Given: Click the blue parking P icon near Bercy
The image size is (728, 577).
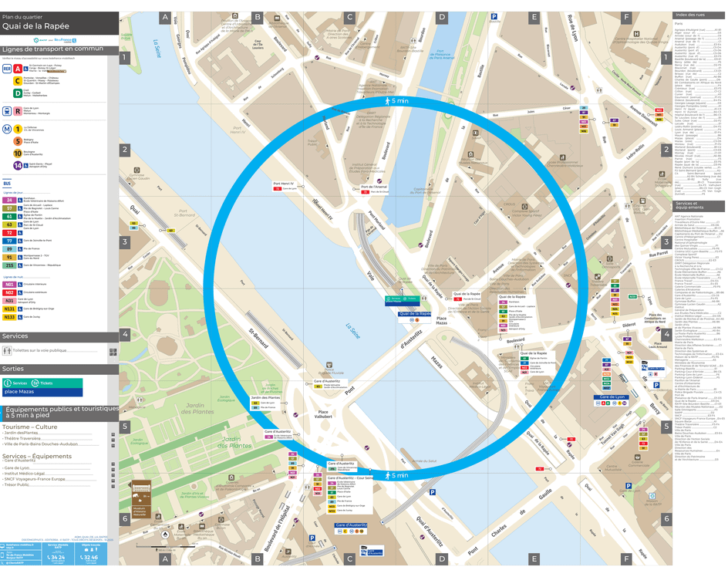Looking at the screenshot, I should point(656,386).
